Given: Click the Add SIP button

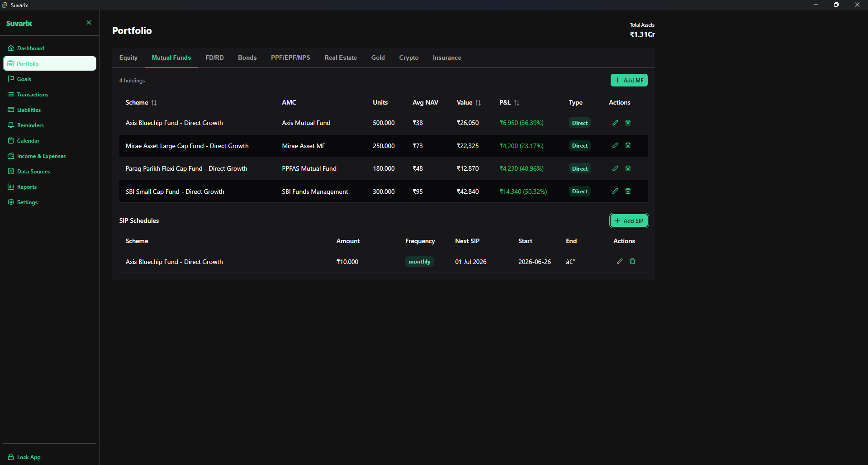Looking at the screenshot, I should (x=629, y=221).
